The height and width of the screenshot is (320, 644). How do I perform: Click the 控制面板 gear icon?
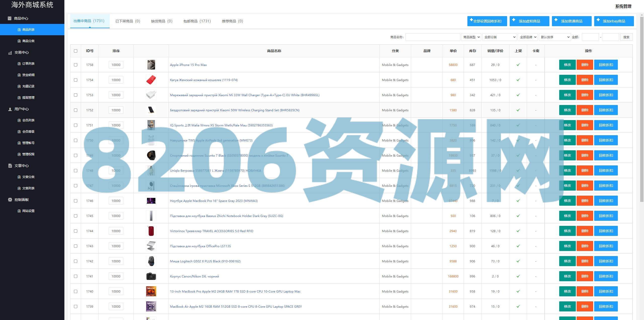click(x=10, y=200)
